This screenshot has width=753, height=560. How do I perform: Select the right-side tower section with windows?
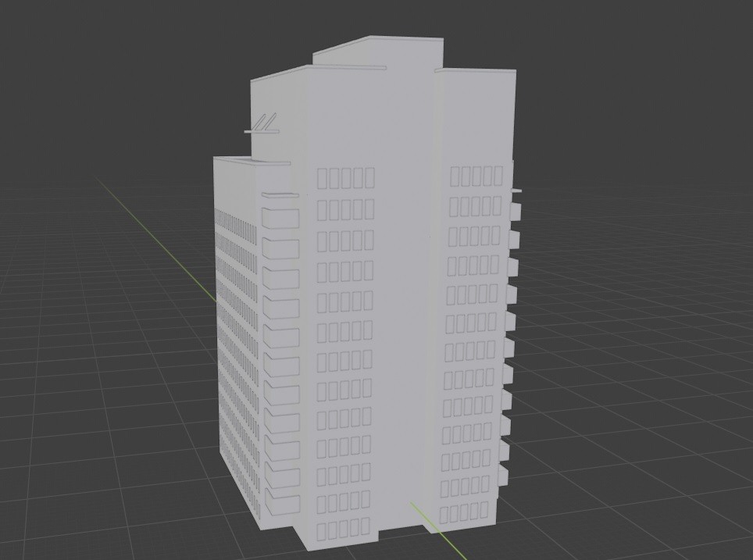[476, 312]
